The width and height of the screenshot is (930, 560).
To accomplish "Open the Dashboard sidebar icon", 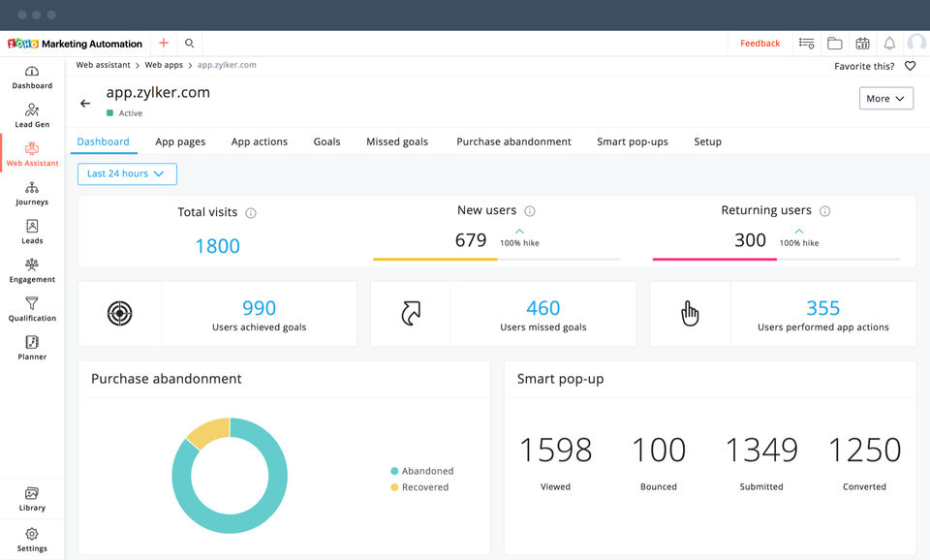I will (x=32, y=71).
